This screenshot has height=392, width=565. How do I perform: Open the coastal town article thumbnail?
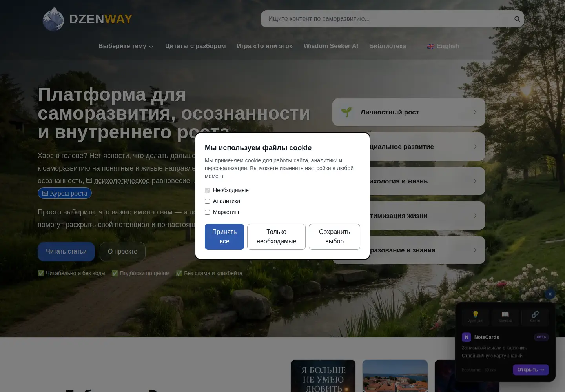click(x=395, y=376)
